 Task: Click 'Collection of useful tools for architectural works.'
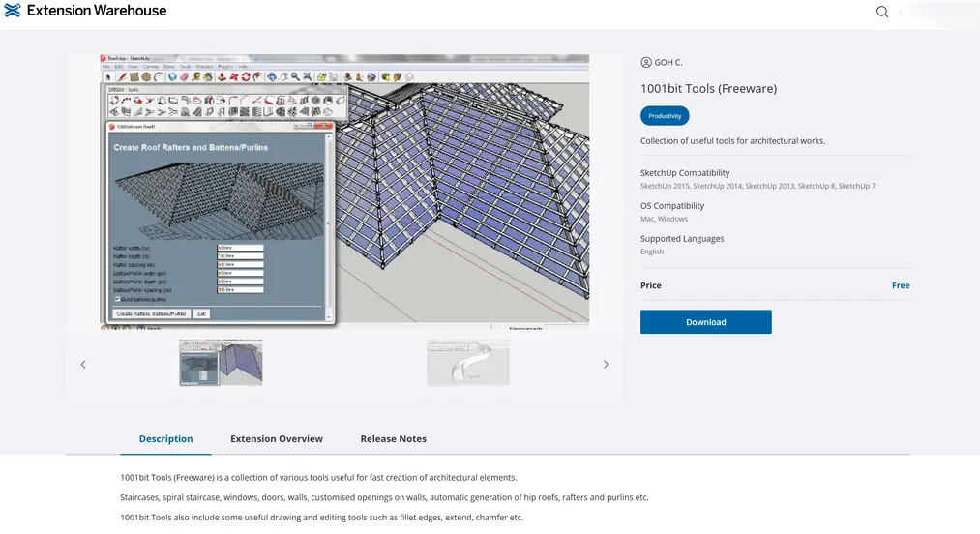(x=732, y=141)
